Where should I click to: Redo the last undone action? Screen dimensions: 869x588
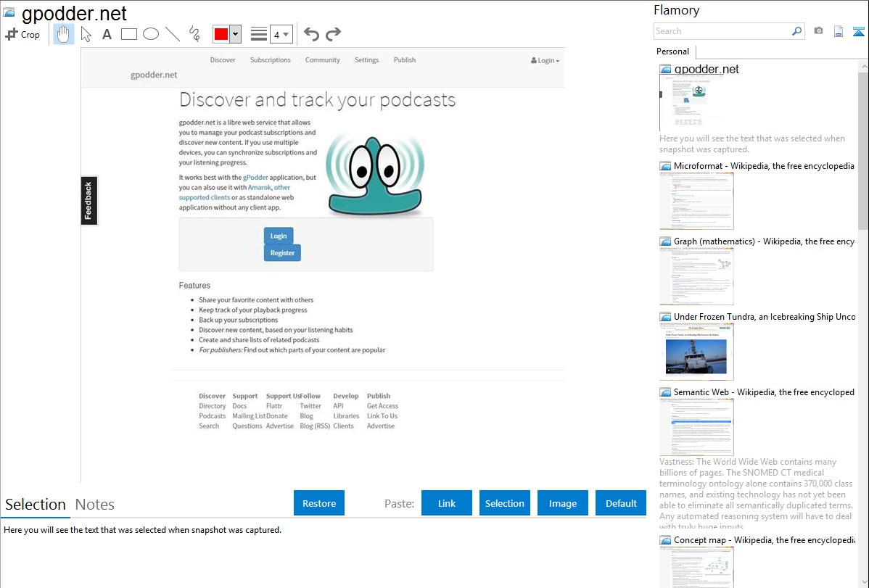click(x=333, y=34)
